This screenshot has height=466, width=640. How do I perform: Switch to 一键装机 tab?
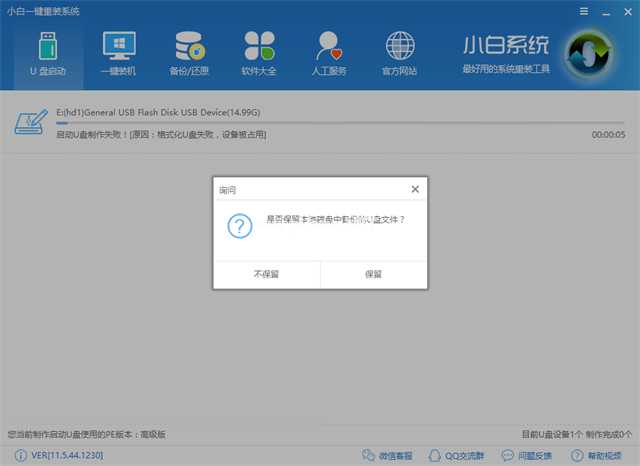click(119, 54)
